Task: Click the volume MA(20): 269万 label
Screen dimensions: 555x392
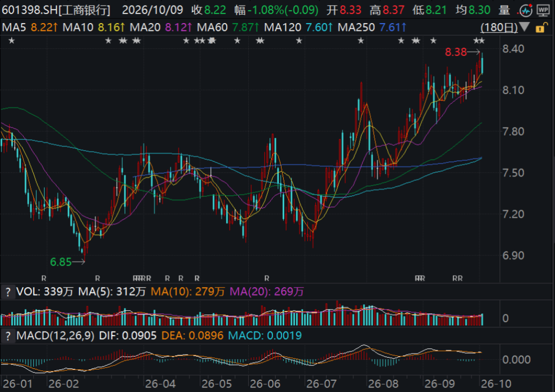Action: pos(267,292)
